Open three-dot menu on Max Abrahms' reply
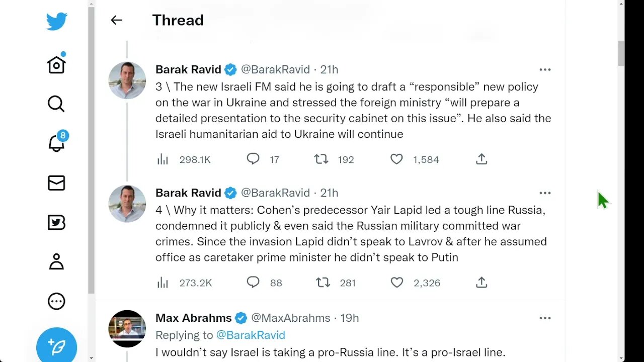 [x=545, y=318]
